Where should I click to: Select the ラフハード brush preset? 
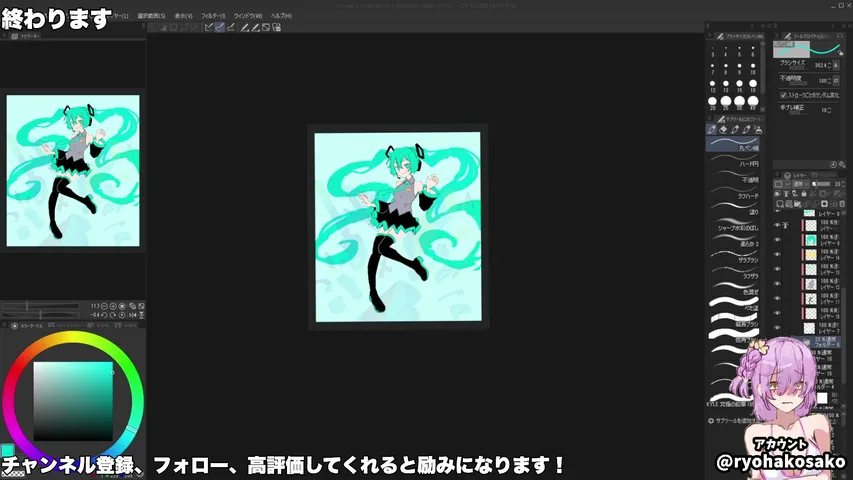(x=734, y=192)
